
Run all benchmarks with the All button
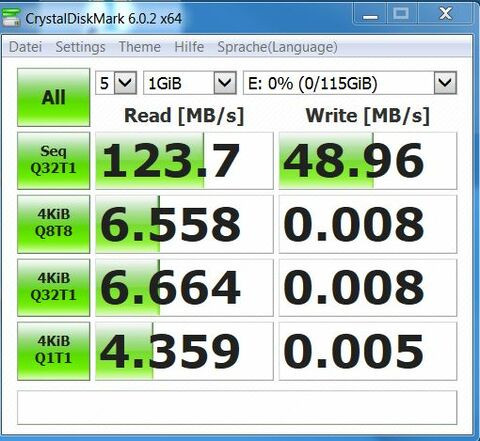tap(54, 97)
